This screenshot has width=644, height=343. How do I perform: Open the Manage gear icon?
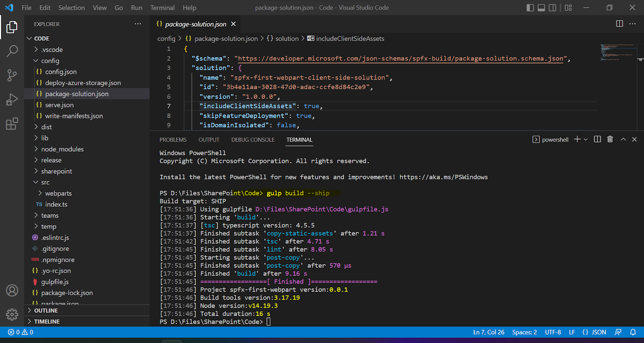[12, 314]
